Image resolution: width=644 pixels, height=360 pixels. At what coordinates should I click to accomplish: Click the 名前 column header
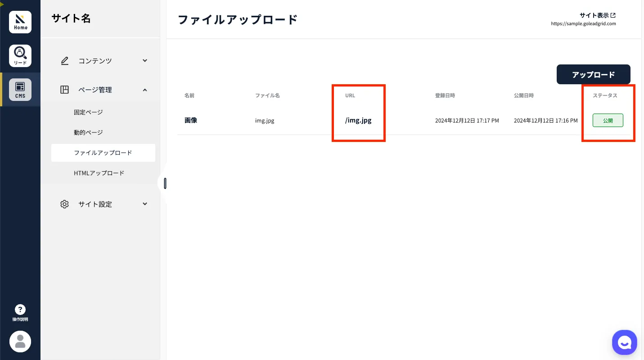(189, 96)
